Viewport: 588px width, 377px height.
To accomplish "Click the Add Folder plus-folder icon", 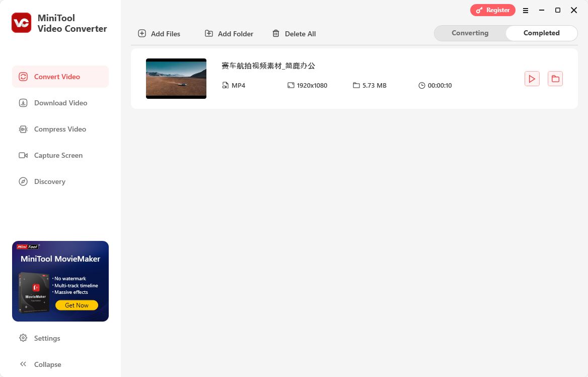I will tap(209, 33).
